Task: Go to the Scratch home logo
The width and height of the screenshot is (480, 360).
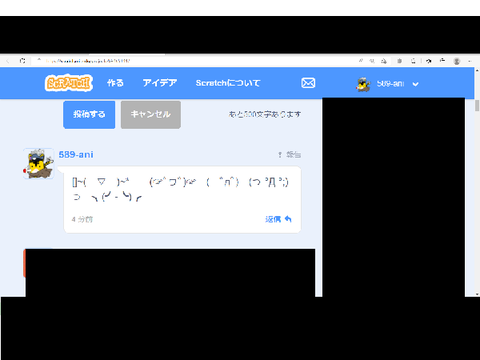Action: point(69,83)
